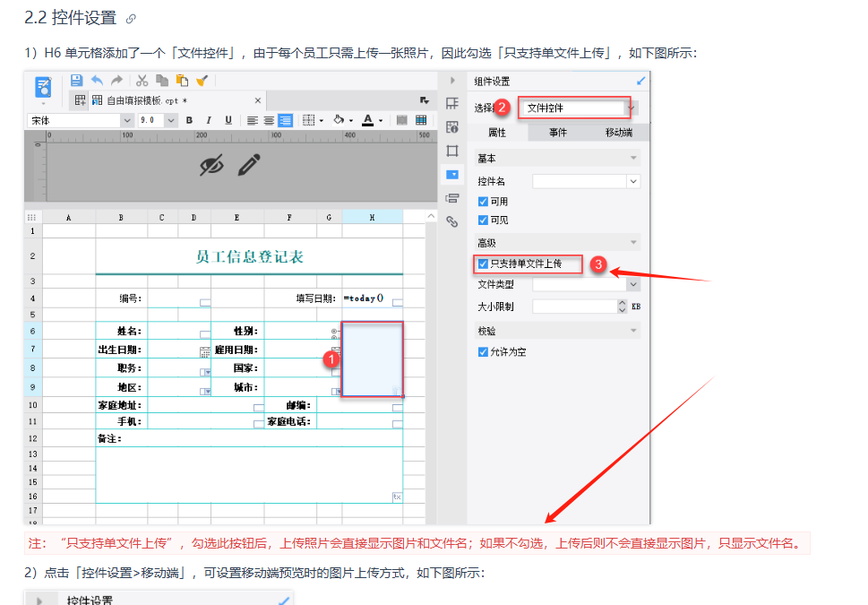Open the fill color bucket picker
The height and width of the screenshot is (605, 868).
[x=339, y=120]
